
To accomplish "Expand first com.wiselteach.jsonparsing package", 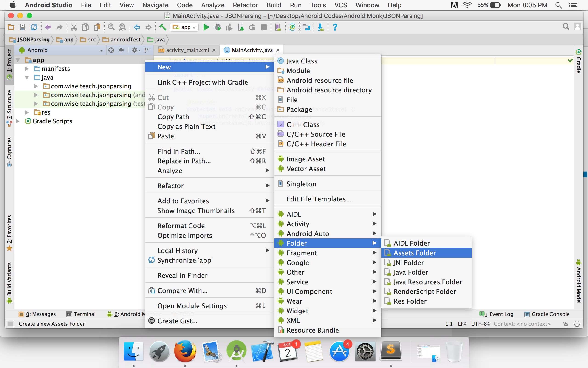I will (36, 86).
